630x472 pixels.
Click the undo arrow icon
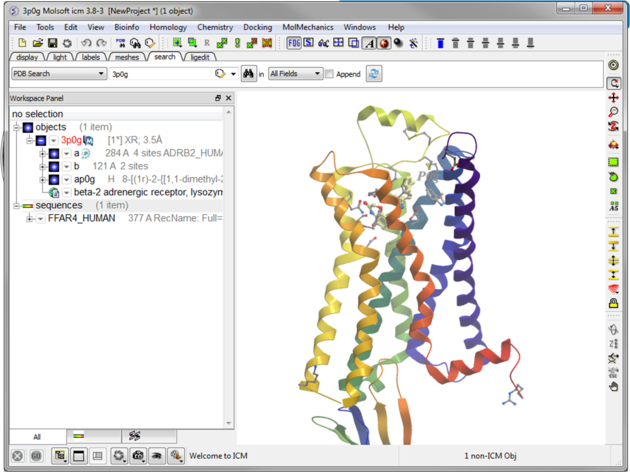click(x=88, y=43)
